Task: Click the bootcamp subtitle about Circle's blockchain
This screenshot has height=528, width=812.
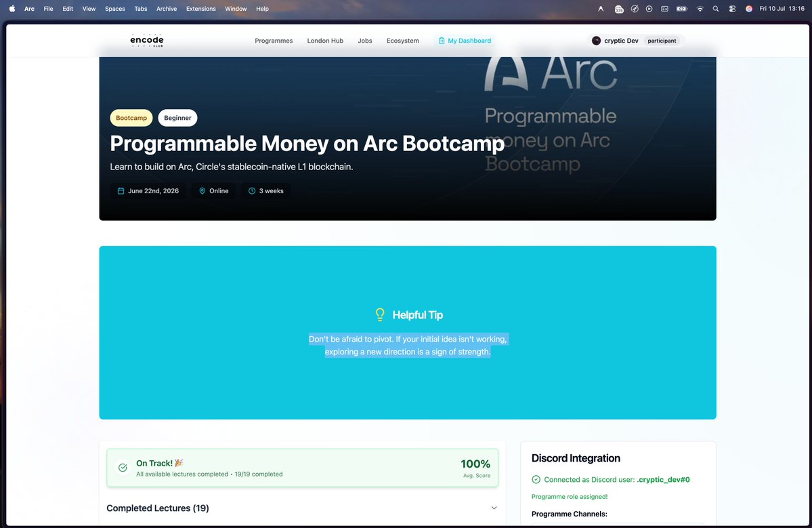Action: pos(232,167)
